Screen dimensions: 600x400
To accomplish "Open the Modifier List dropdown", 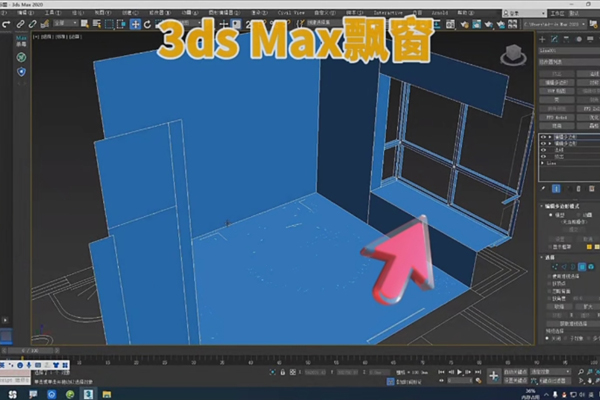I will (x=569, y=62).
